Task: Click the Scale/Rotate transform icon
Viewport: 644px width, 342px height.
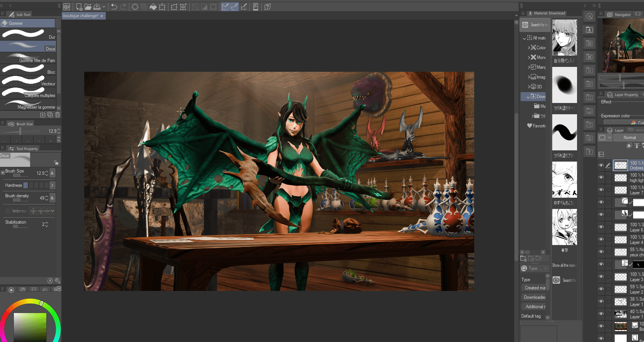Action: [162, 7]
